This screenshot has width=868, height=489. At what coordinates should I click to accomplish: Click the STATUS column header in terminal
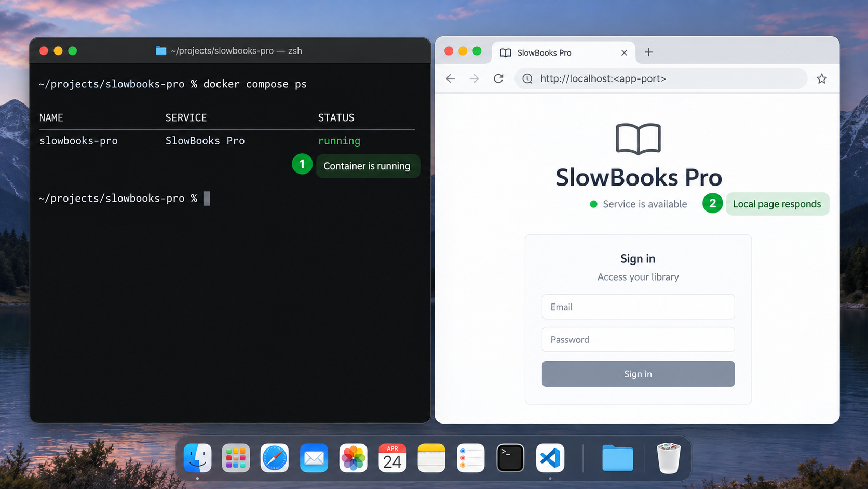click(336, 118)
